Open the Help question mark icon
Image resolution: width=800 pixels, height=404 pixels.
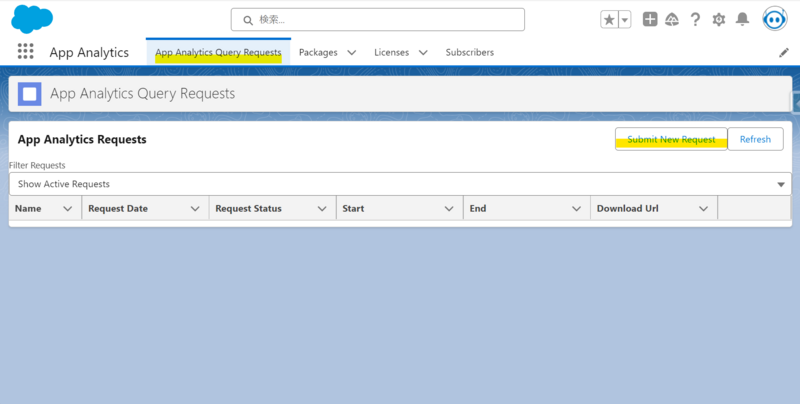pyautogui.click(x=695, y=20)
